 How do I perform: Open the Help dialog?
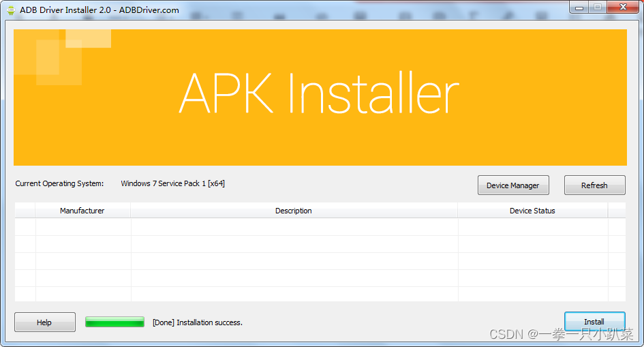point(45,322)
